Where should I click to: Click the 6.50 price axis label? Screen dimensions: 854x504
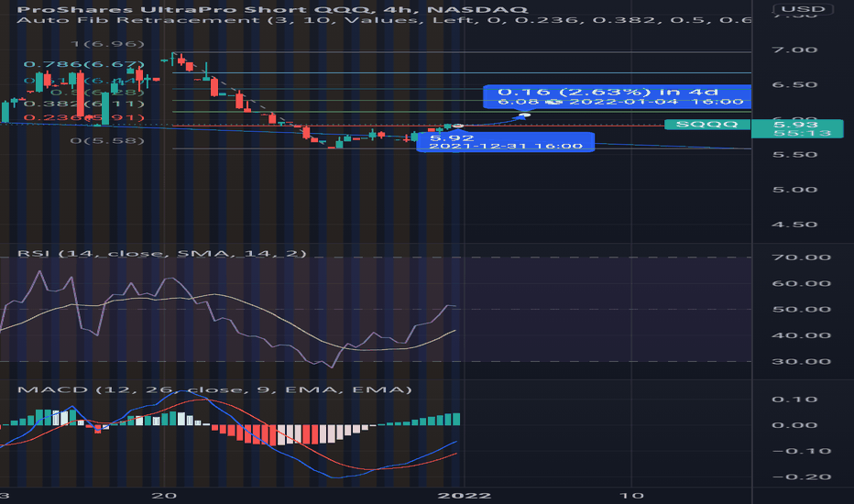click(794, 85)
